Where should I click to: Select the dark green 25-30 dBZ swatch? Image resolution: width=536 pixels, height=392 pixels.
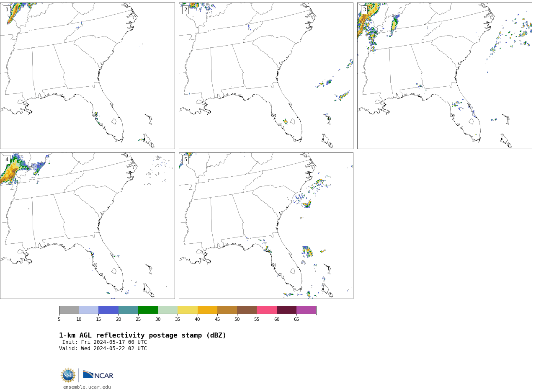point(148,310)
